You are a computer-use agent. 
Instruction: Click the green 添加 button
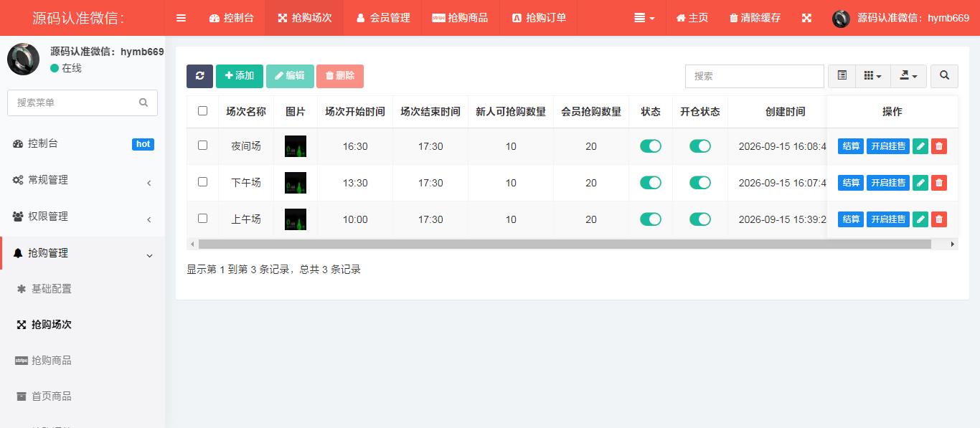[x=240, y=76]
